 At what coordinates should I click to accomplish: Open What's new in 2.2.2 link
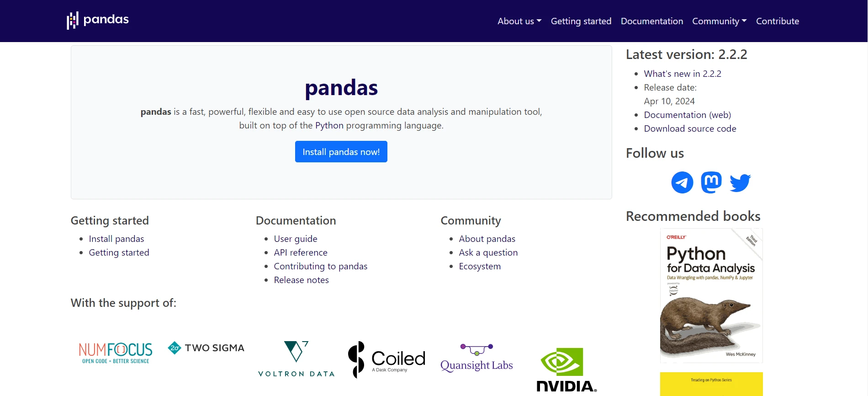pyautogui.click(x=683, y=74)
